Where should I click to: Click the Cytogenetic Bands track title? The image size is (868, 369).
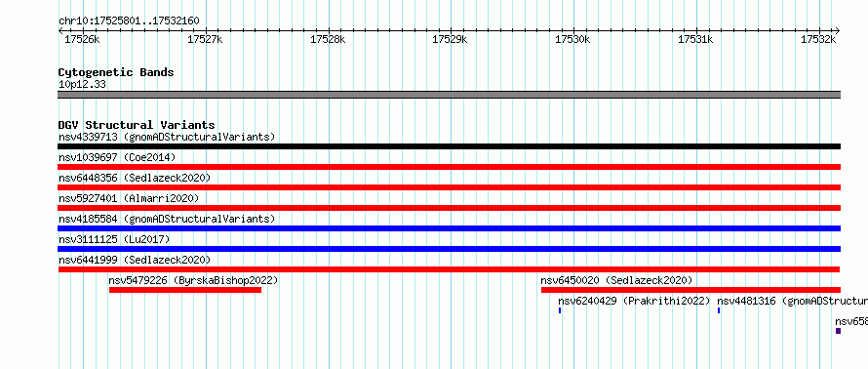coord(116,72)
